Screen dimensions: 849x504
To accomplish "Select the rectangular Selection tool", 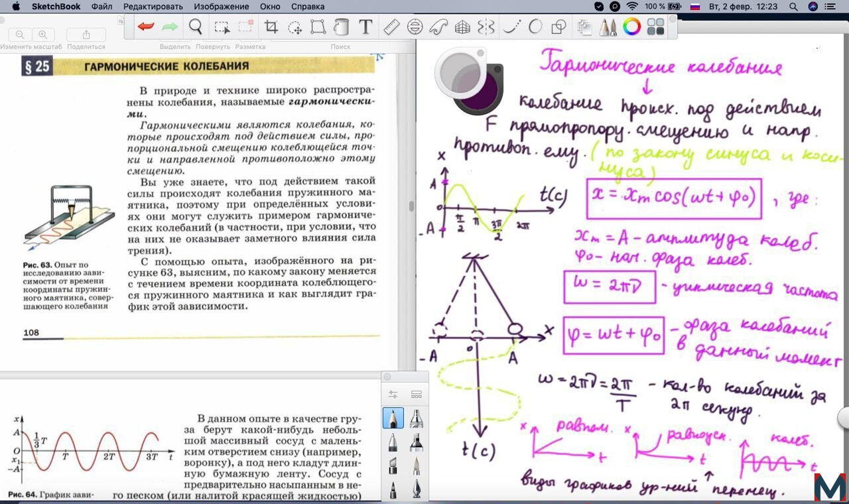I will (222, 27).
